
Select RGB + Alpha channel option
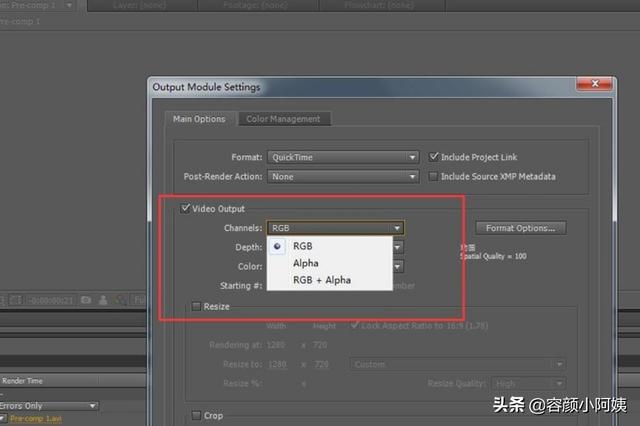pyautogui.click(x=321, y=280)
